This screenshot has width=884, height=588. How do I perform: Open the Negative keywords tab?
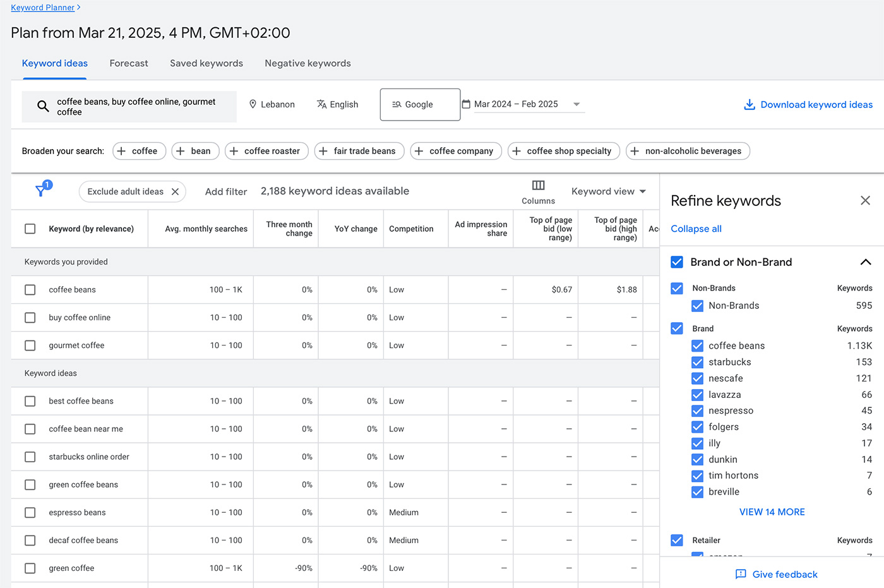click(x=308, y=63)
